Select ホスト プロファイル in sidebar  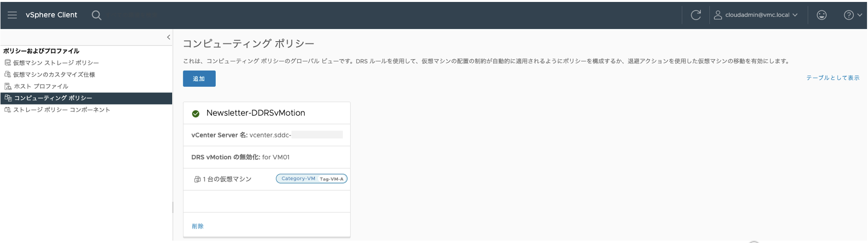point(41,86)
